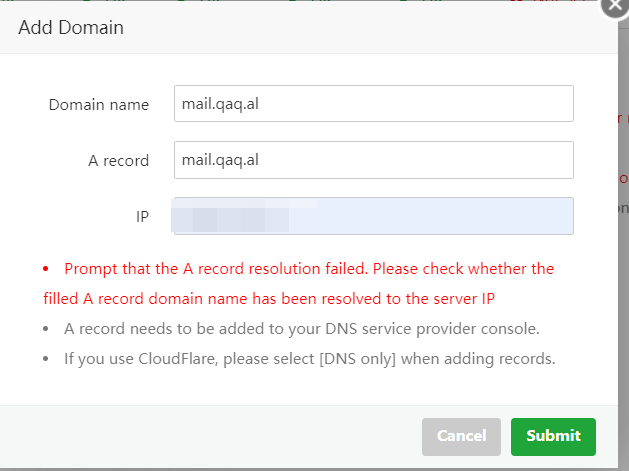Click the 'Add Domain' dialog title
The width and height of the screenshot is (629, 471).
tap(71, 28)
